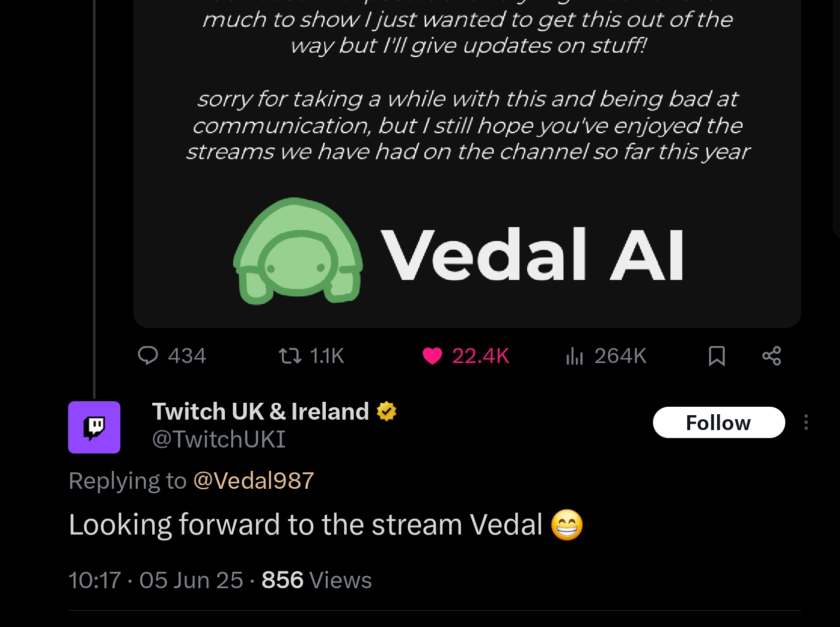The width and height of the screenshot is (840, 627).
Task: Click the 10:17 · 05 Jun 25 timestamp
Action: (156, 580)
